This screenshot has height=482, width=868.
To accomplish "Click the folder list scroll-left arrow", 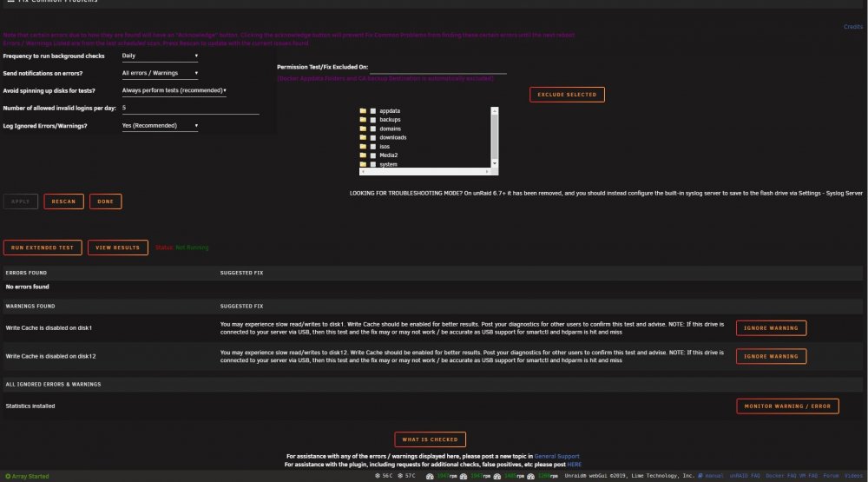I will (363, 172).
